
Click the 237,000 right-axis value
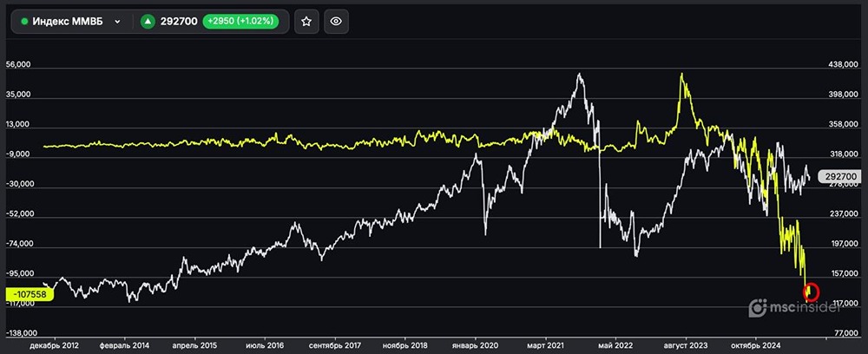pos(843,214)
